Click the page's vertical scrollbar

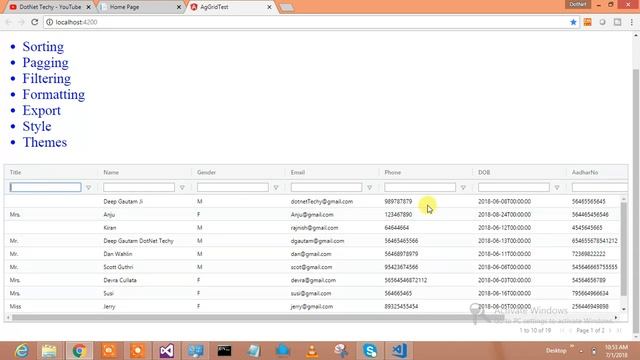point(636,200)
